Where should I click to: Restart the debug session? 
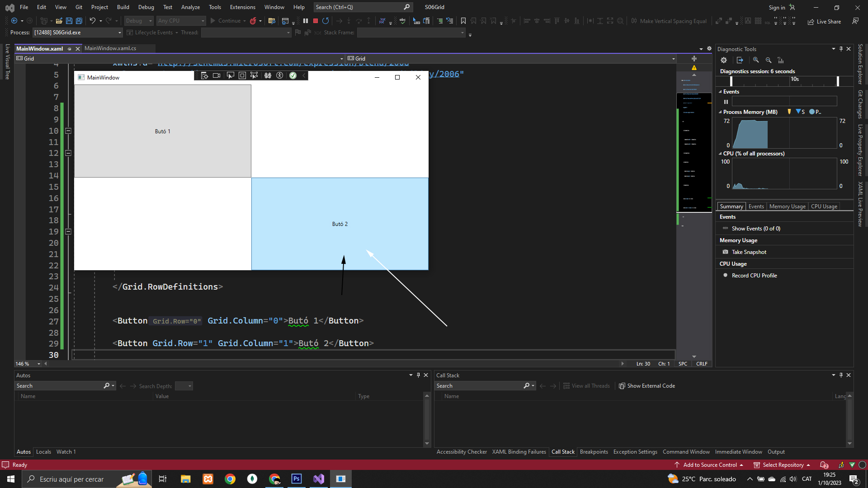click(325, 21)
